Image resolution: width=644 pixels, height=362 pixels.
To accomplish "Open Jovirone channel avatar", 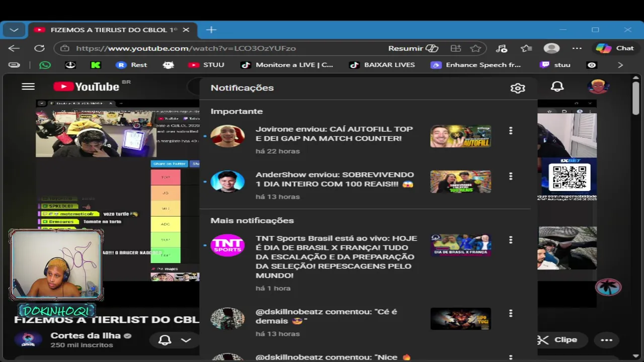I will [x=227, y=136].
